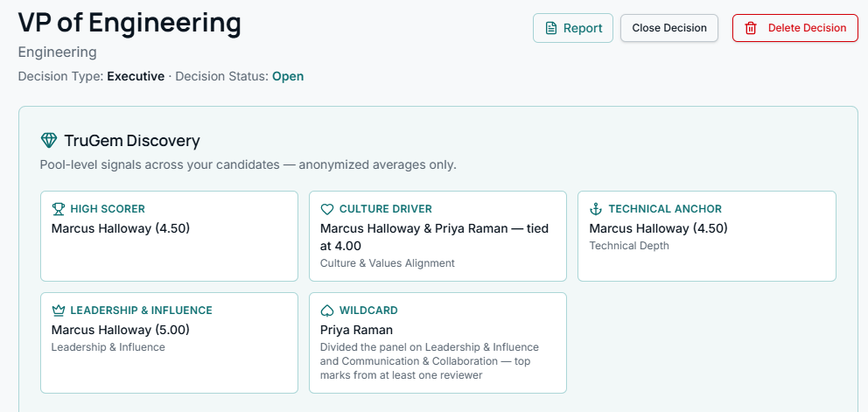Click the Engineering department subtitle
Image resolution: width=868 pixels, height=412 pixels.
[58, 52]
